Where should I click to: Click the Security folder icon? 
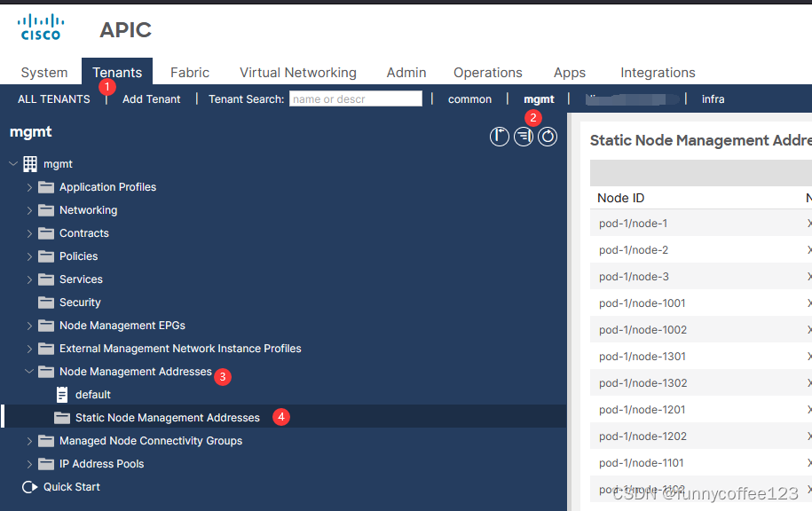46,303
